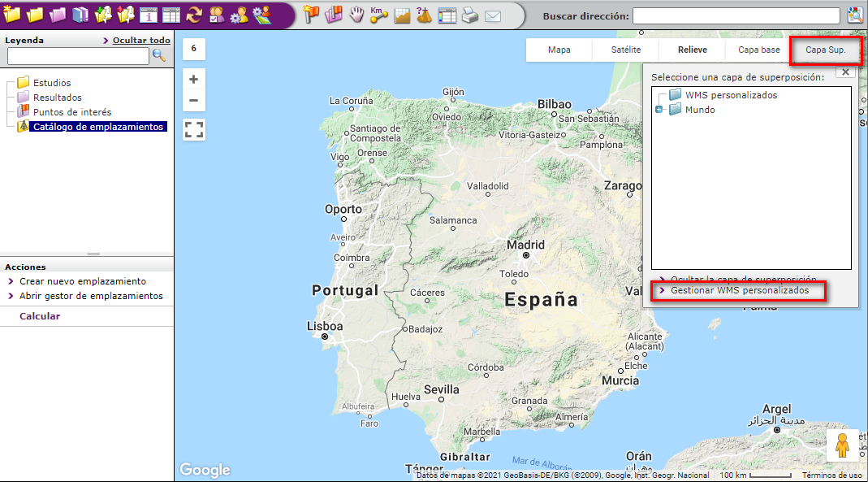Open the points of interest folder flag icon

point(334,15)
